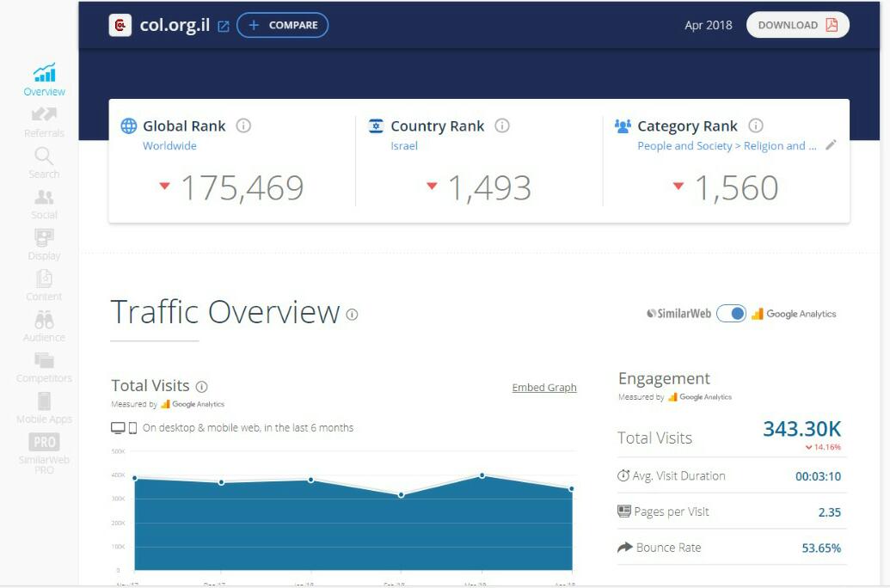Click the Traffic Overview info icon
This screenshot has height=588, width=890.
pyautogui.click(x=352, y=315)
